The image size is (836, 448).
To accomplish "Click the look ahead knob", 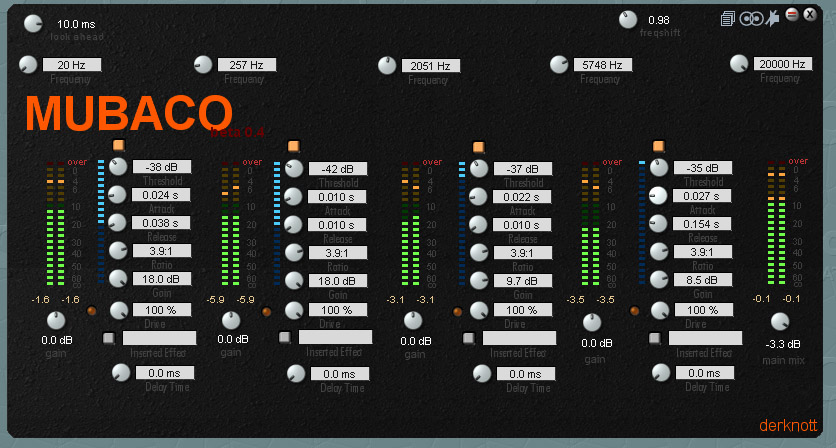I will pos(33,24).
